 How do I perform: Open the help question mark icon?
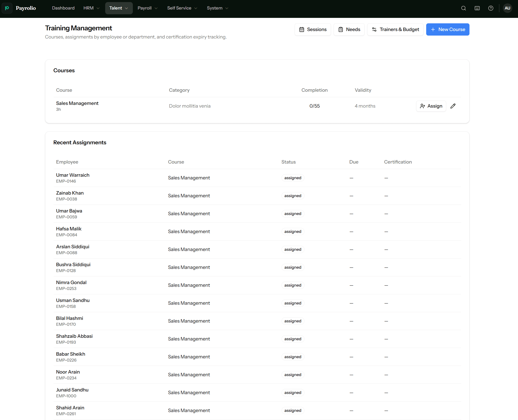pyautogui.click(x=491, y=8)
